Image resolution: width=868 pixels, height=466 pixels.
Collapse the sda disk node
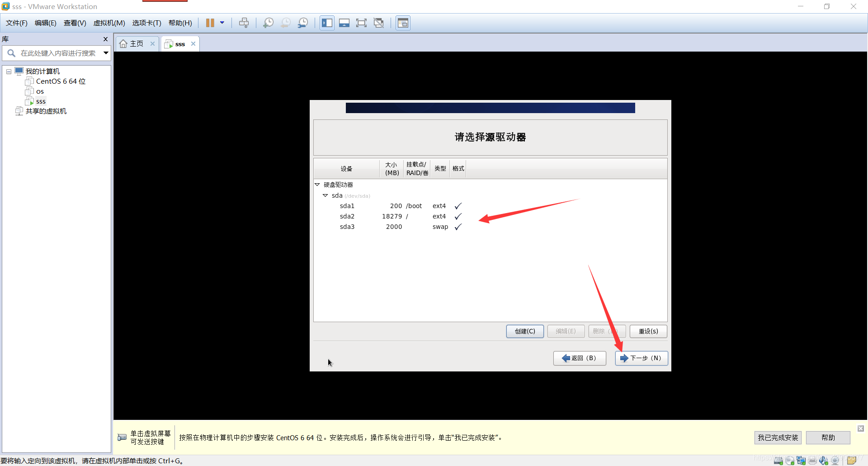click(325, 195)
